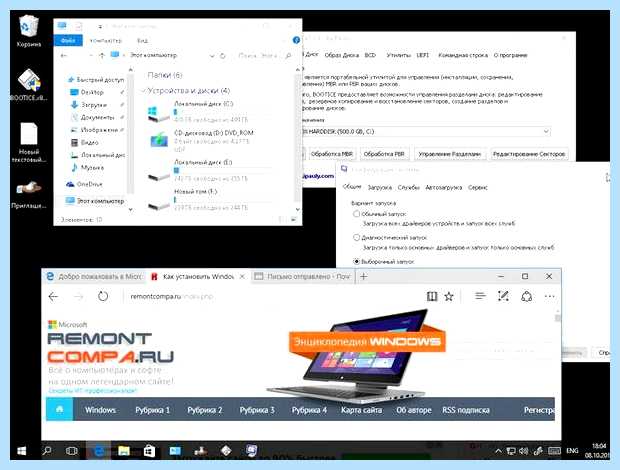Go back in the Edge browser
The height and width of the screenshot is (470, 620).
(x=53, y=296)
